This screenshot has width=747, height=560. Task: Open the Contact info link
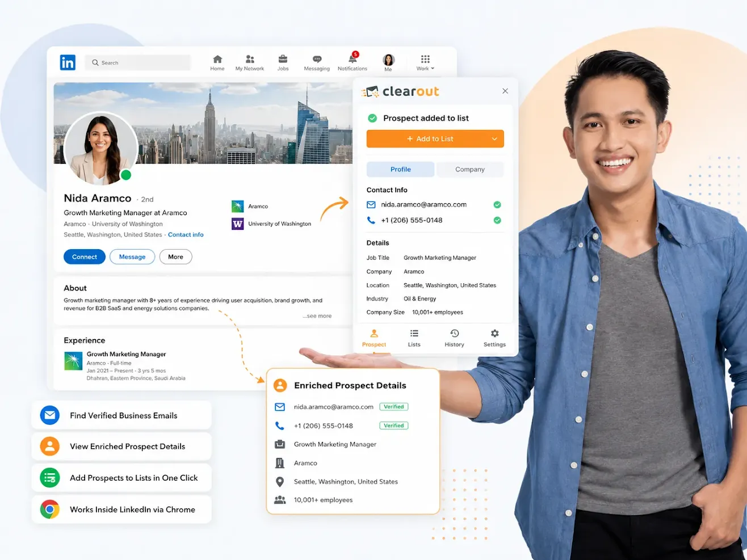click(186, 234)
